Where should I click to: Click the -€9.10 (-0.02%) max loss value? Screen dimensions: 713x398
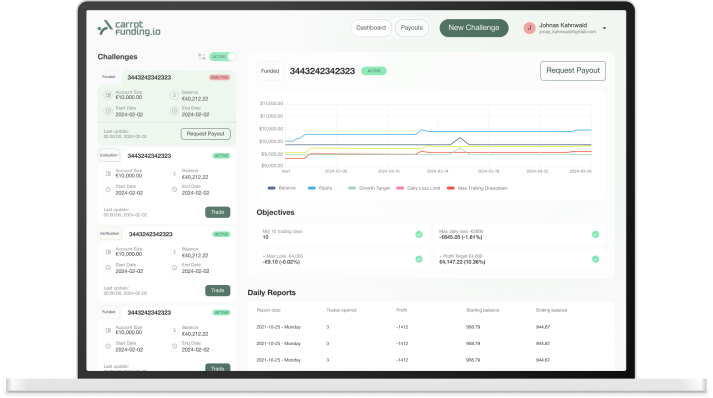coord(281,262)
